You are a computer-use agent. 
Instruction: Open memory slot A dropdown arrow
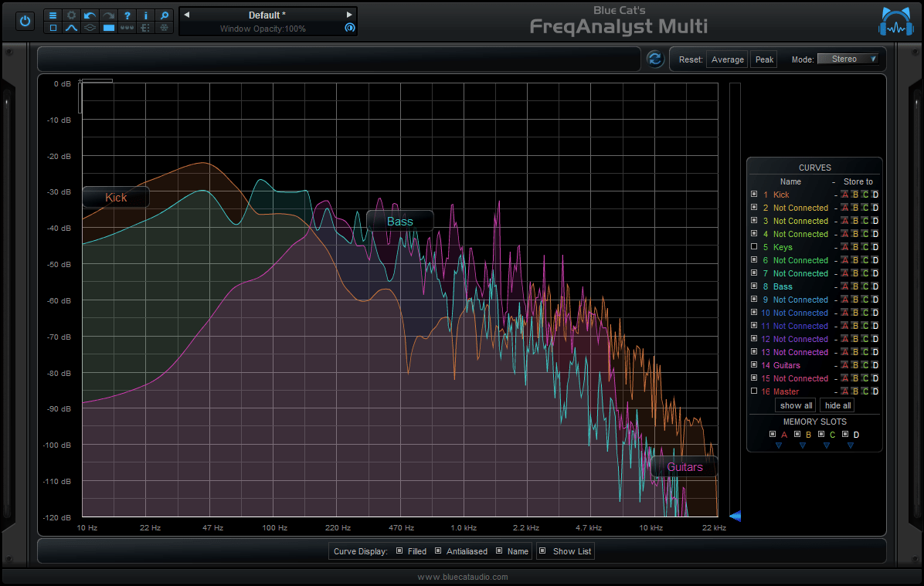pyautogui.click(x=778, y=445)
